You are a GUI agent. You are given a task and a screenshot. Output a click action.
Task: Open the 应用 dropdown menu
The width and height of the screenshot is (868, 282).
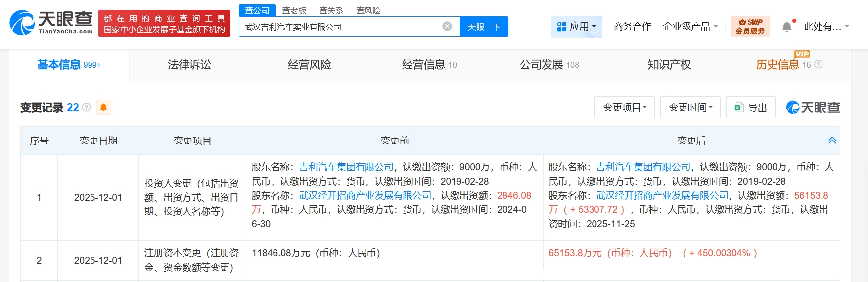[576, 27]
